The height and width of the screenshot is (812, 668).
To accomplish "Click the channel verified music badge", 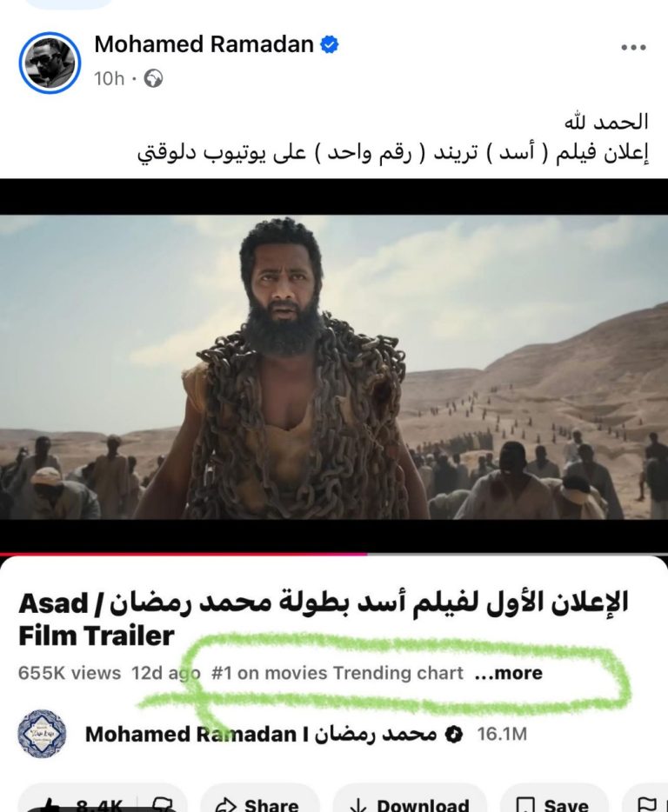I will coord(454,735).
